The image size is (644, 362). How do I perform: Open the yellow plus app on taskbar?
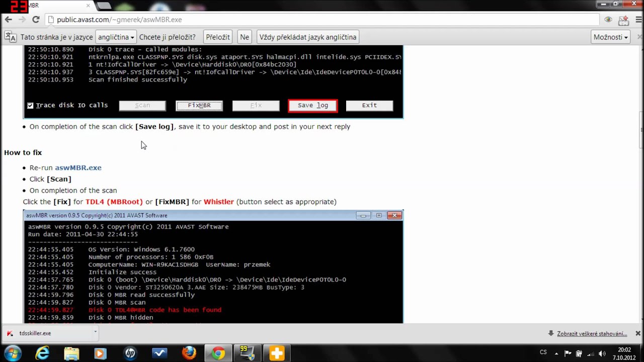coord(277,353)
